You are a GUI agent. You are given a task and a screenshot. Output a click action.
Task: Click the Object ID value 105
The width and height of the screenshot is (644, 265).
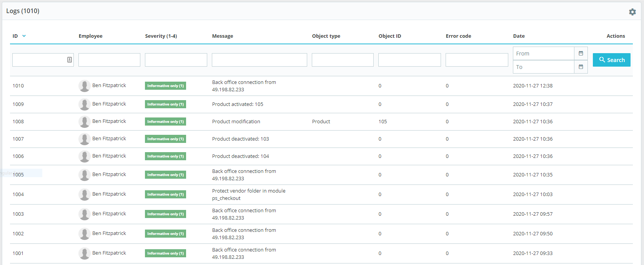click(x=383, y=122)
